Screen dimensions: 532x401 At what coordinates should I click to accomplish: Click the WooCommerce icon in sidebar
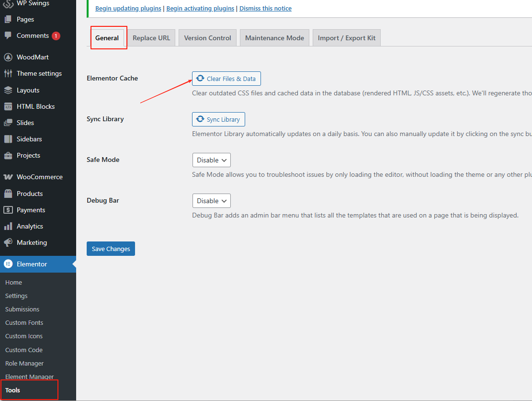pyautogui.click(x=8, y=177)
